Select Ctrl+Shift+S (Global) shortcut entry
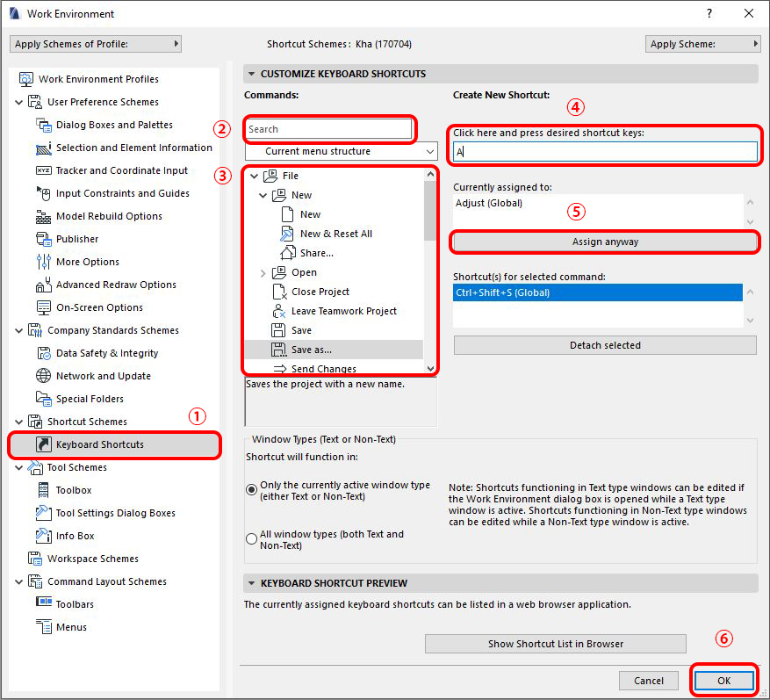The width and height of the screenshot is (770, 700). pos(598,292)
